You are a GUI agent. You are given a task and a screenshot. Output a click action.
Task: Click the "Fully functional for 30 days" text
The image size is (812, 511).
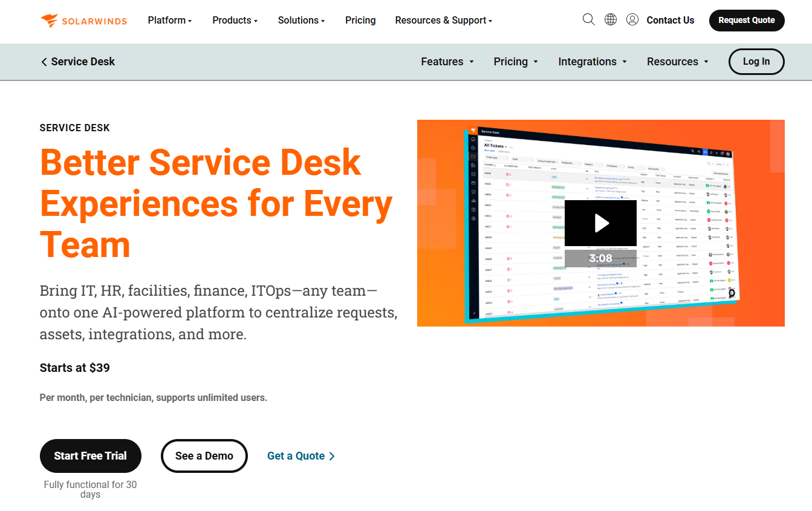[91, 489]
